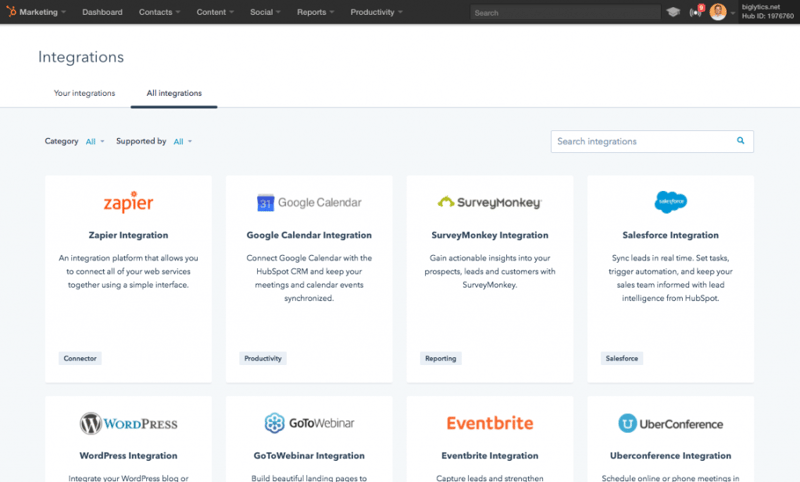Viewport: 800px width, 482px height.
Task: Select the All integrations tab
Action: (x=174, y=93)
